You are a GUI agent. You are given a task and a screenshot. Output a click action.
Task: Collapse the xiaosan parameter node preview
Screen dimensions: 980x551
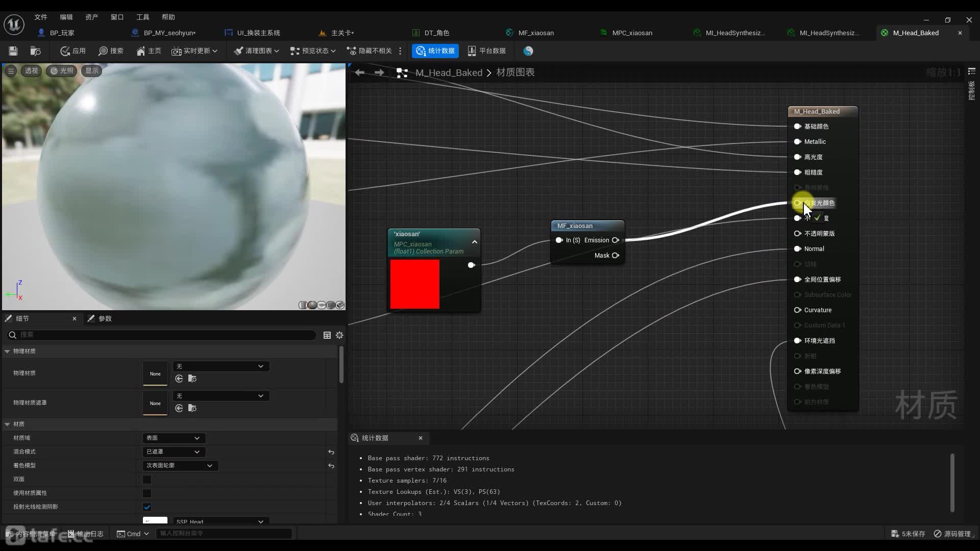[475, 242]
